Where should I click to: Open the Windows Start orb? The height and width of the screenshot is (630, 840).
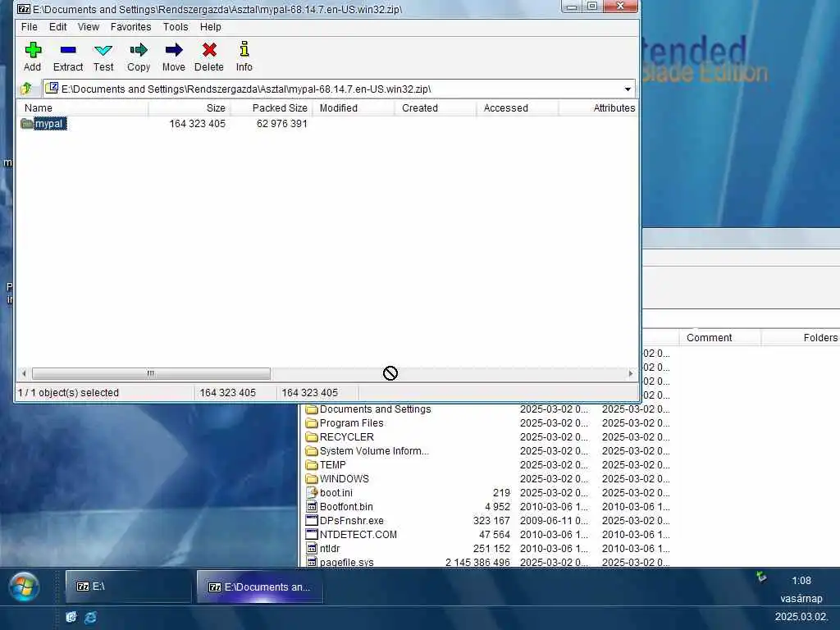coord(24,587)
